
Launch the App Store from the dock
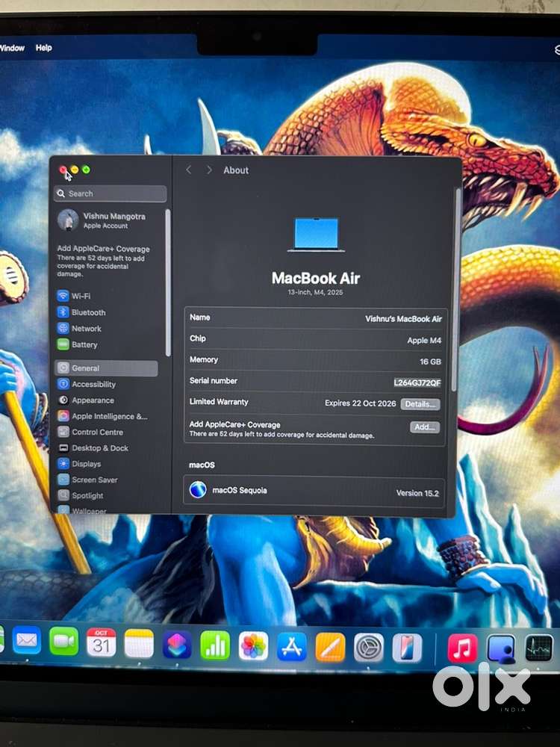292,646
